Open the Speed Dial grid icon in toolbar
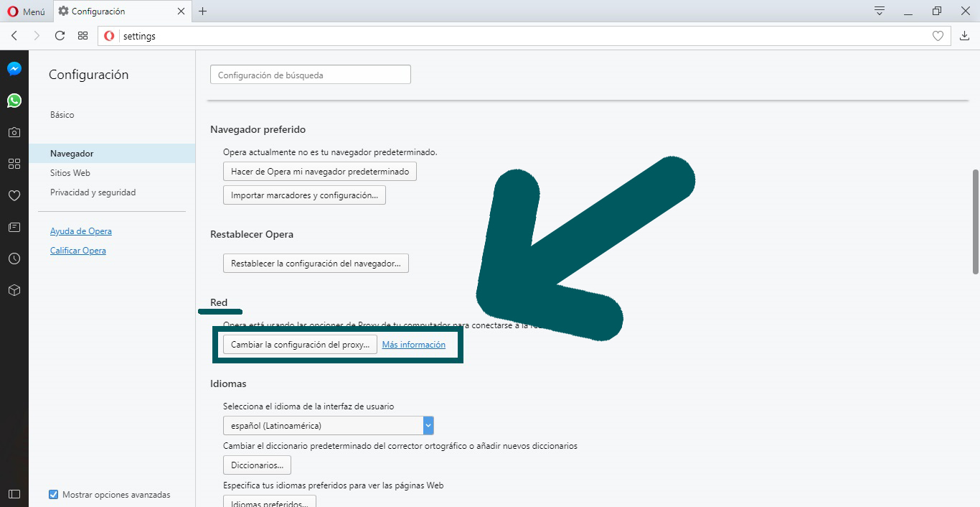This screenshot has height=507, width=980. click(83, 36)
